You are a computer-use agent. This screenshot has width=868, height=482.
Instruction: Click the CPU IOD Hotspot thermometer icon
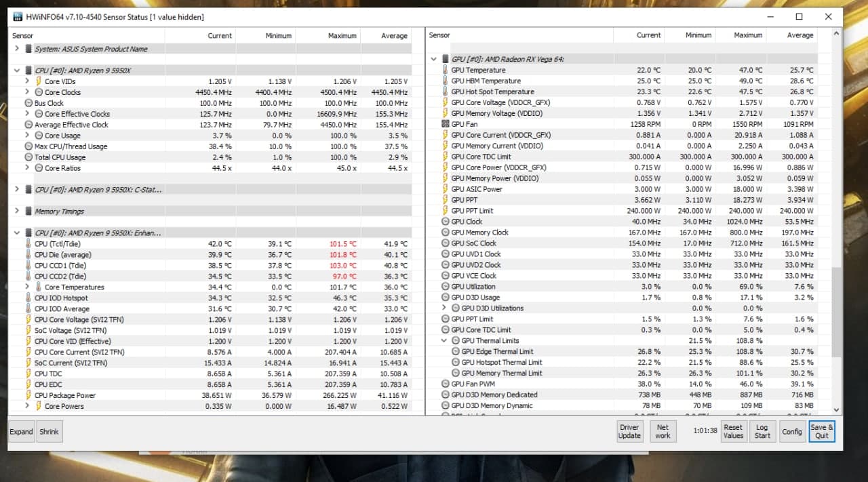pos(28,298)
